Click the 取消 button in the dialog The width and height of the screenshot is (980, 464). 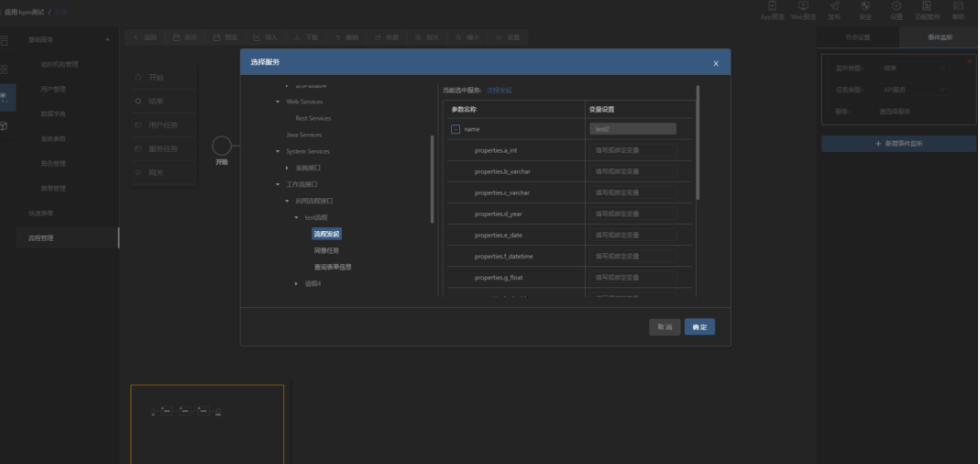point(664,327)
